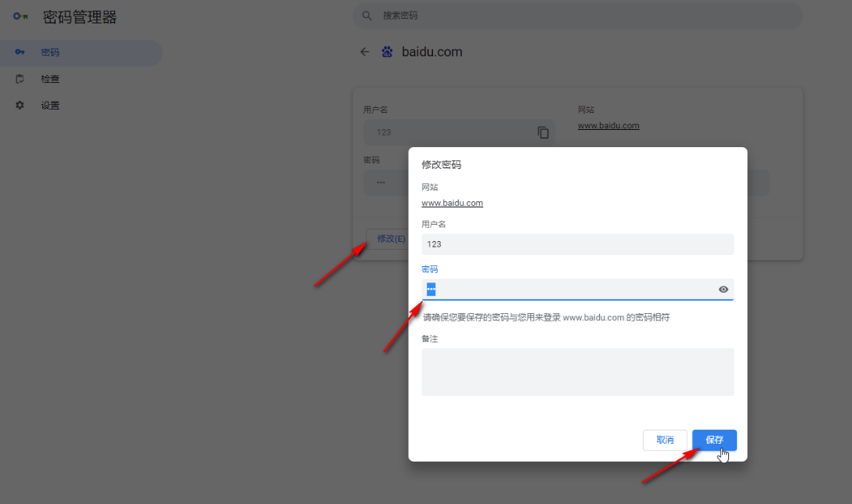This screenshot has width=852, height=504.
Task: Click the back arrow next to baidu.com
Action: click(365, 52)
